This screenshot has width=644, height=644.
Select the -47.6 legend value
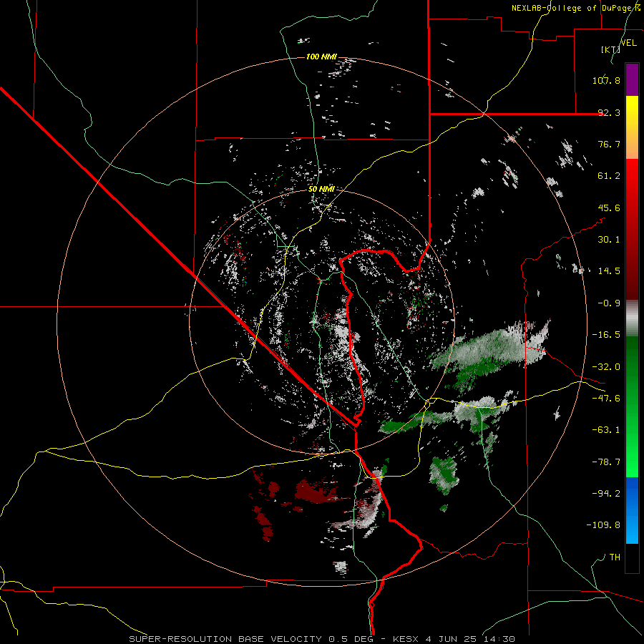[x=606, y=399]
